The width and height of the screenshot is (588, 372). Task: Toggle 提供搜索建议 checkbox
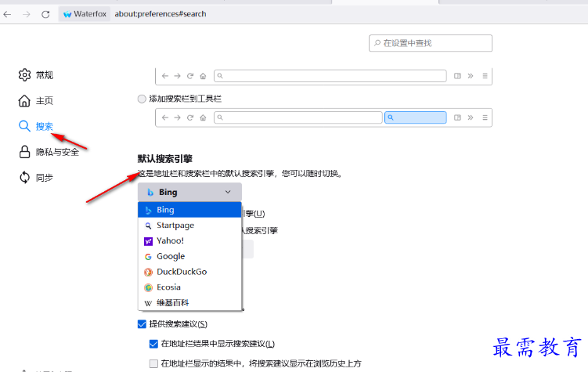coord(142,324)
